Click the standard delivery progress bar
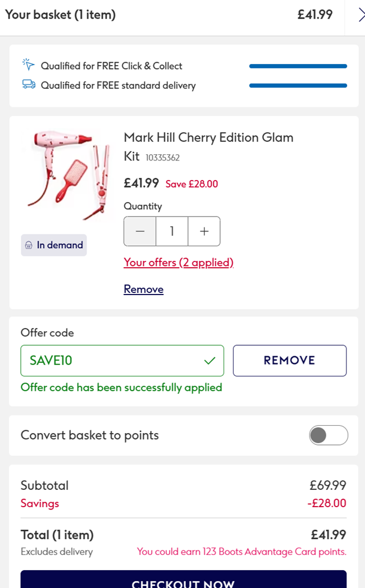This screenshot has width=365, height=588. coord(298,85)
